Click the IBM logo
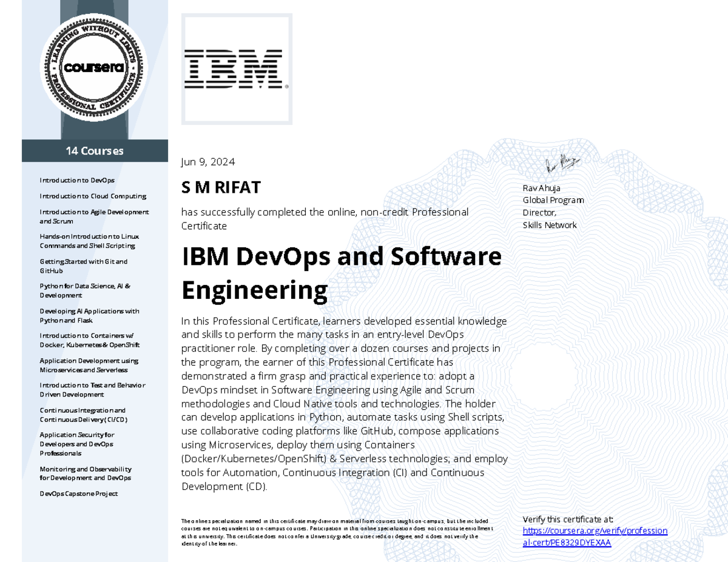 click(234, 69)
